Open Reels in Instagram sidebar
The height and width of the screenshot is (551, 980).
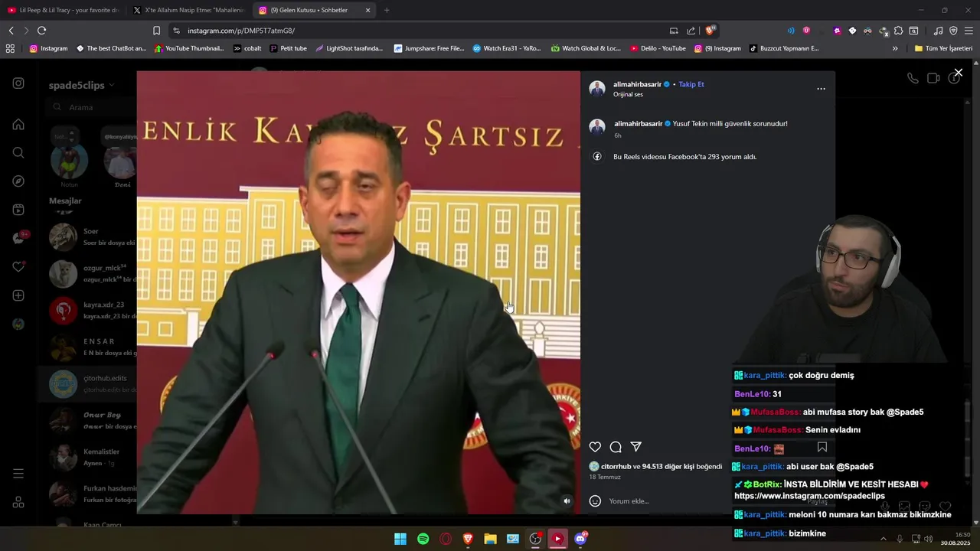click(x=18, y=210)
